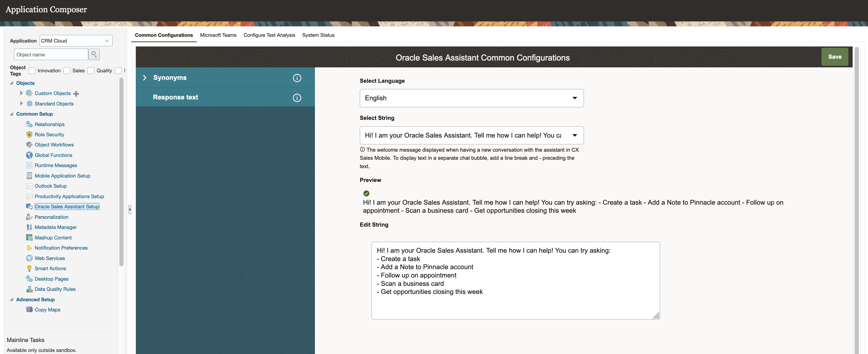The width and height of the screenshot is (868, 354).
Task: Click the left panel collapse splitter handle
Action: 130,210
